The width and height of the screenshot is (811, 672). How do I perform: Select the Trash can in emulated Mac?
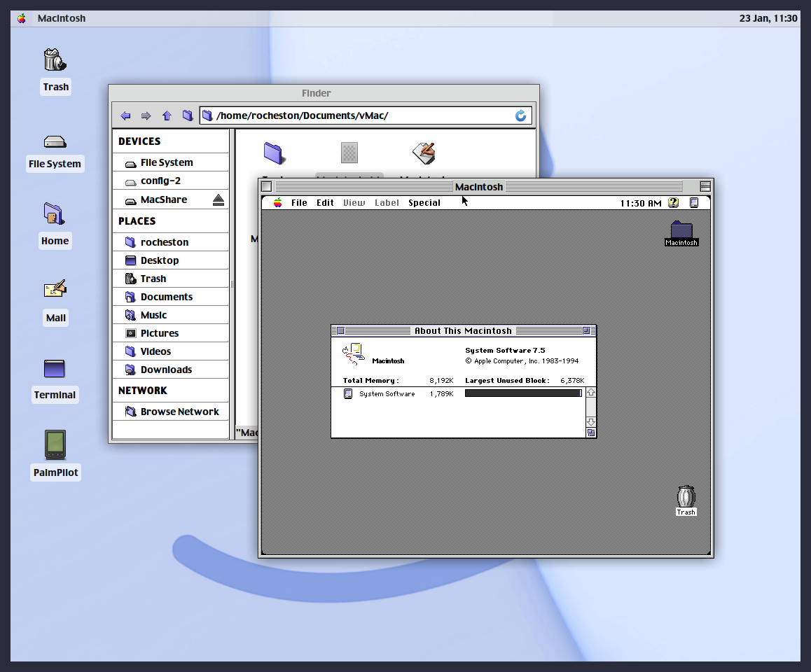pyautogui.click(x=686, y=500)
